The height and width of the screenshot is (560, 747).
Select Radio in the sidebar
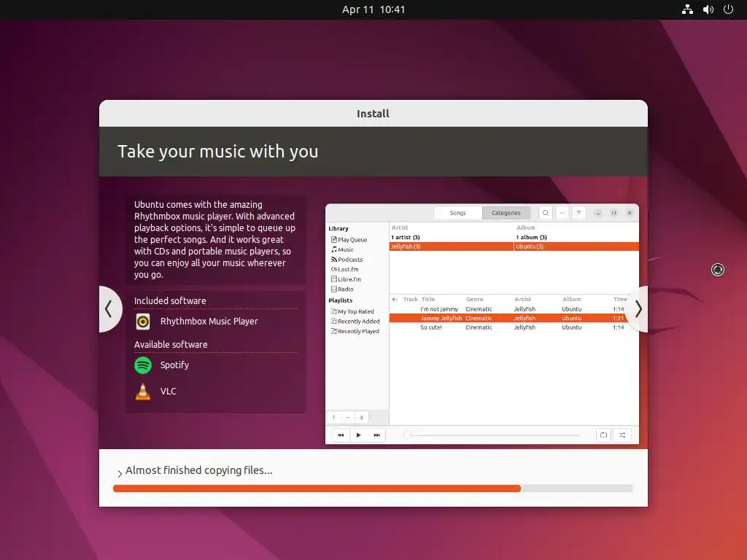click(x=343, y=289)
